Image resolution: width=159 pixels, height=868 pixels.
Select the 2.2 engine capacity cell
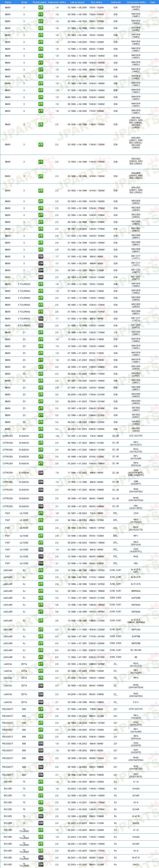point(57,374)
